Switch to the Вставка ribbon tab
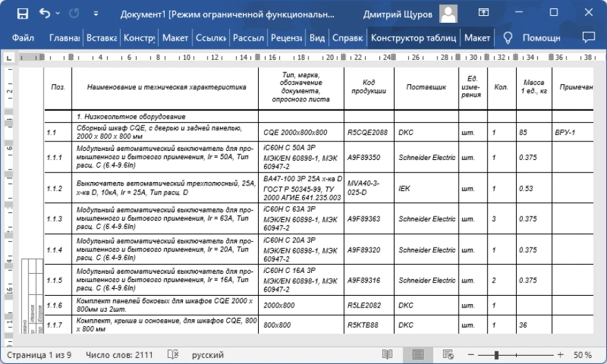The height and width of the screenshot is (364, 607). coord(102,37)
